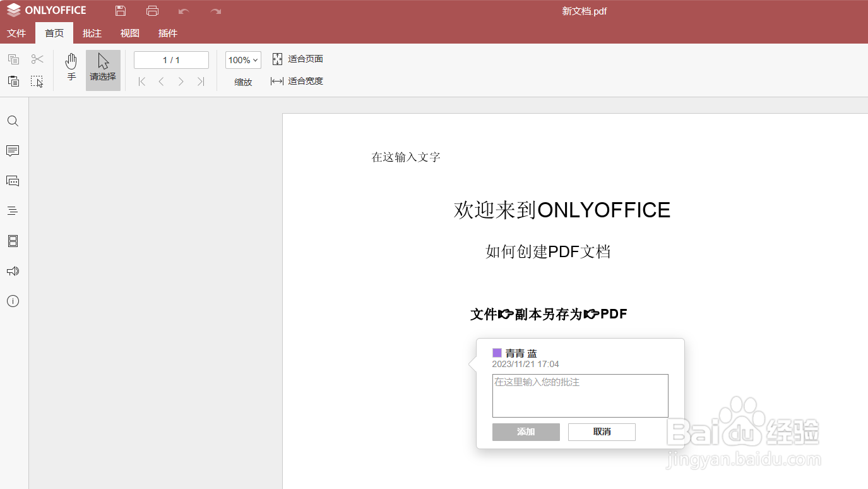Click the 取消 (Cancel) button

point(602,432)
